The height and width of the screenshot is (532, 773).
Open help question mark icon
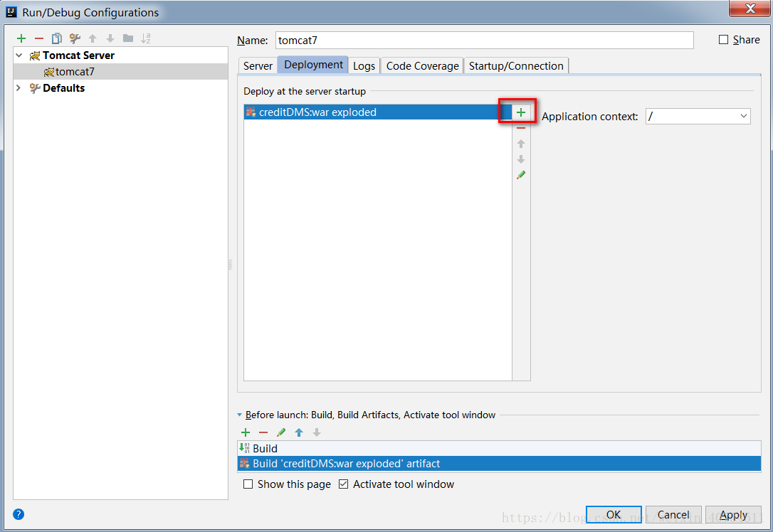(x=19, y=514)
